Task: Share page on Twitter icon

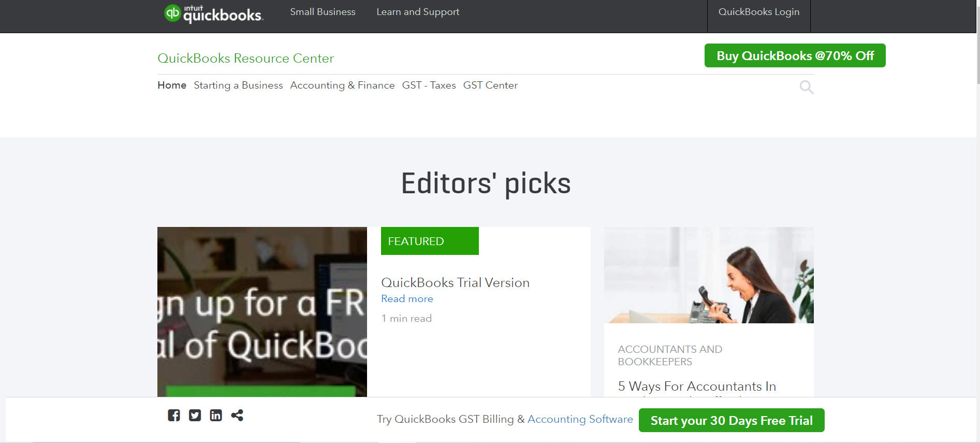Action: 195,415
